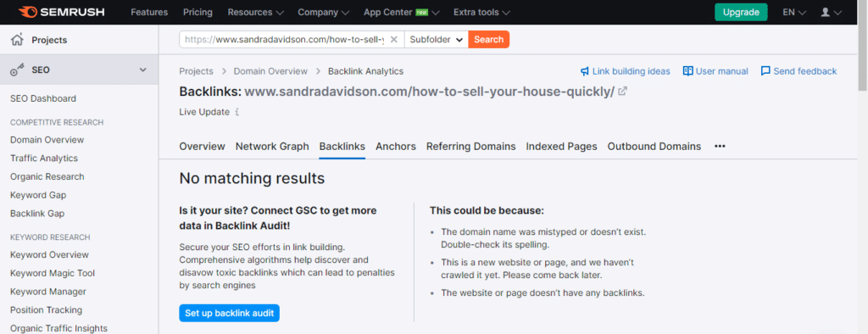
Task: Go to Domain Overview breadcrumb
Action: (x=270, y=71)
